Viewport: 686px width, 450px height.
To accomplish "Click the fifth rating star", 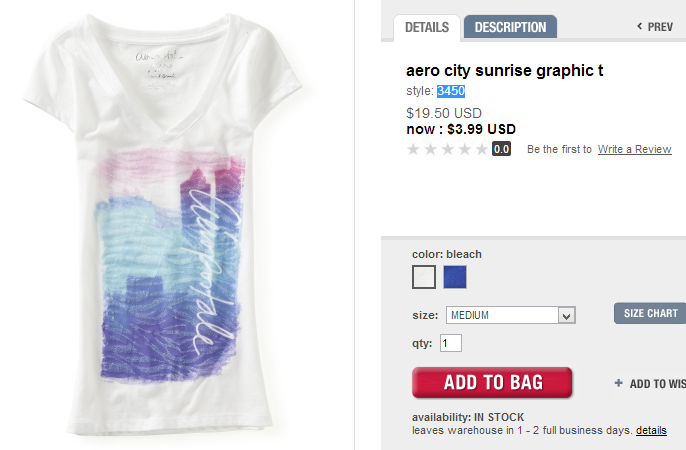I will point(482,149).
